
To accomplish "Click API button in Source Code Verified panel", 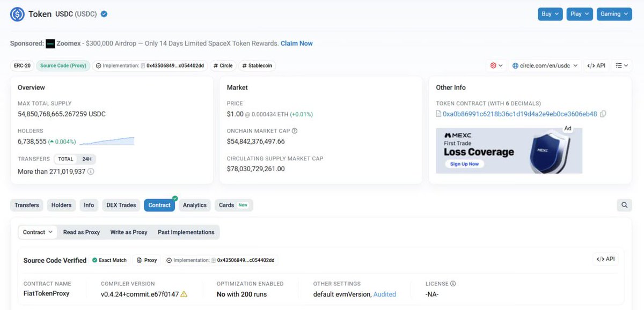I will pyautogui.click(x=605, y=259).
